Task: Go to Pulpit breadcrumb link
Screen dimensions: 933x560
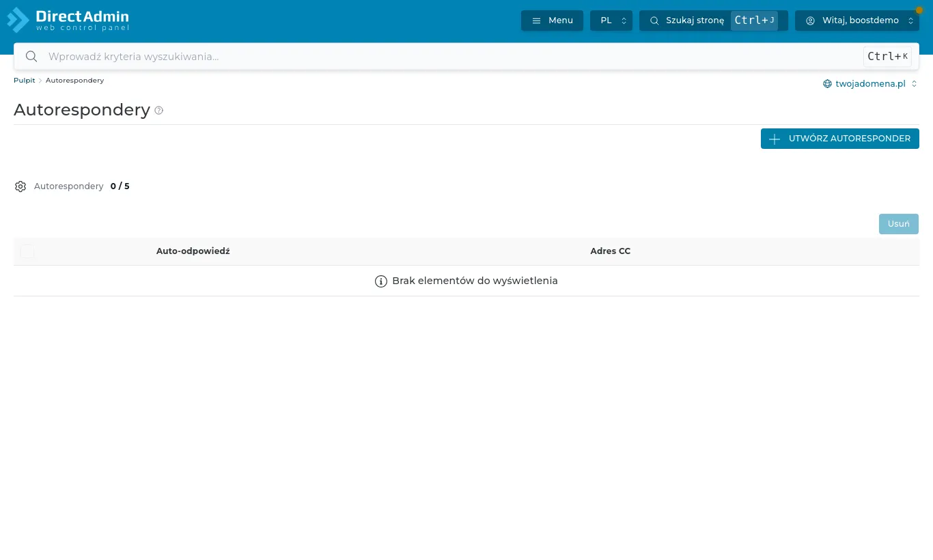Action: click(25, 81)
